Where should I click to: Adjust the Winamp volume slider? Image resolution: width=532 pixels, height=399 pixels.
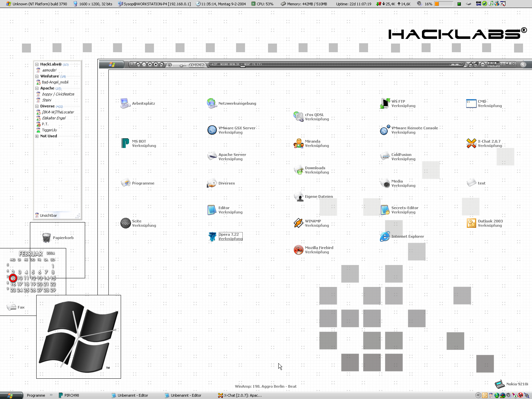(x=181, y=66)
